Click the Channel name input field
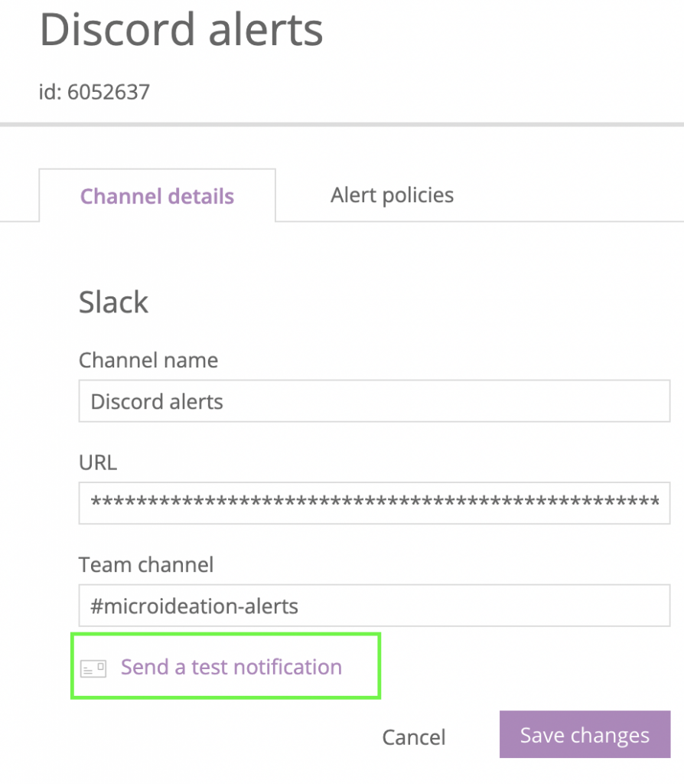Image resolution: width=684 pixels, height=784 pixels. click(x=374, y=401)
